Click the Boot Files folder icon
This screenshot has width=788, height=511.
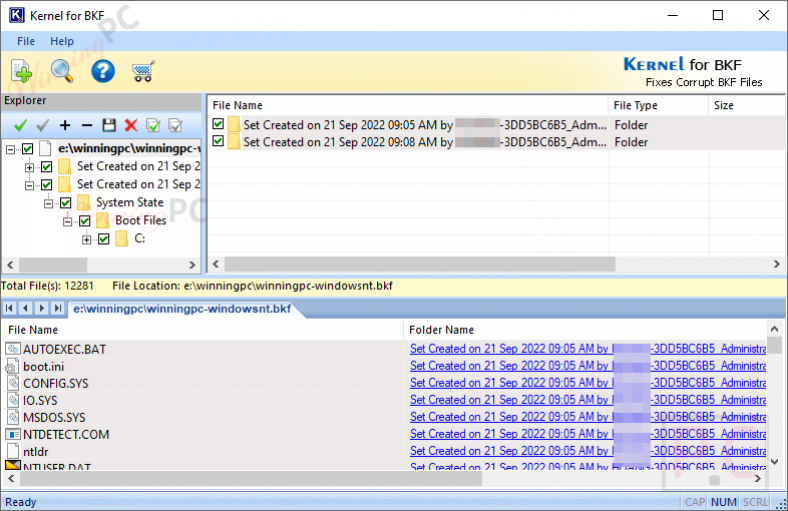click(x=103, y=220)
